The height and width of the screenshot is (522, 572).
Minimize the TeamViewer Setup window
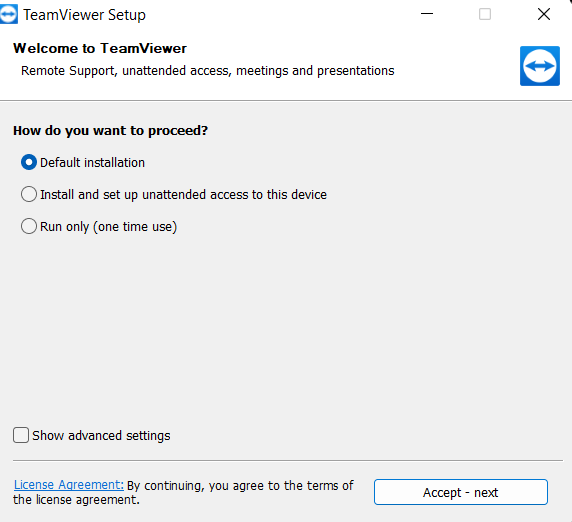[x=427, y=14]
